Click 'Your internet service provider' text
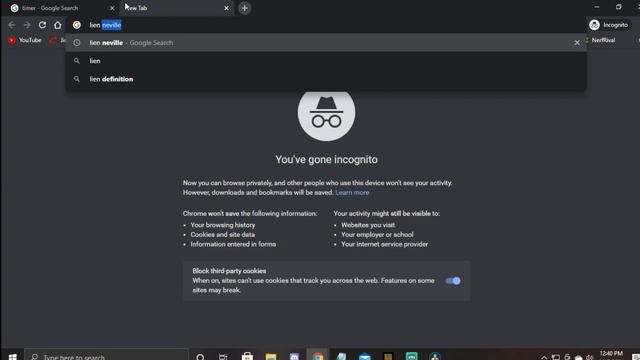Screen dimensions: 640x360 pyautogui.click(x=384, y=244)
